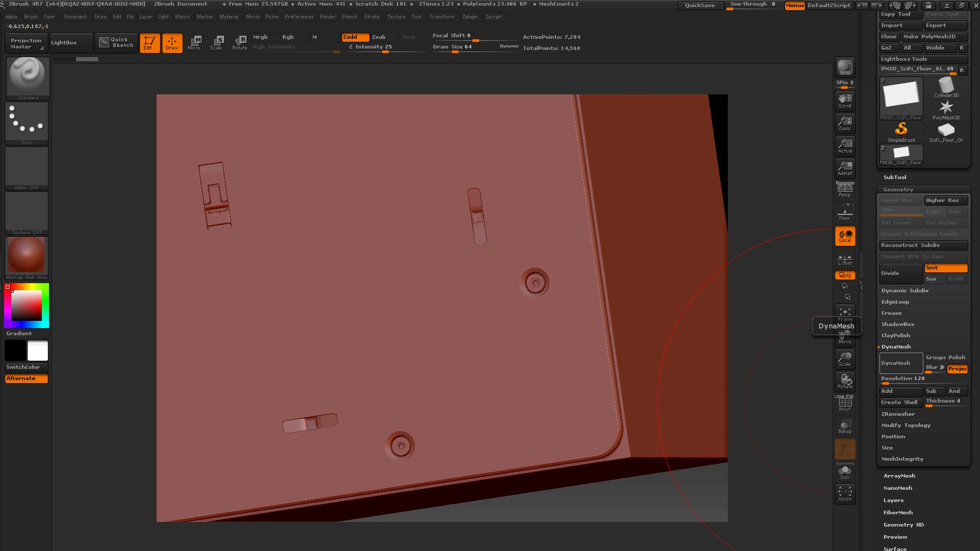Expand the SubTool panel
Viewport: 980px width, 551px height.
(x=895, y=177)
